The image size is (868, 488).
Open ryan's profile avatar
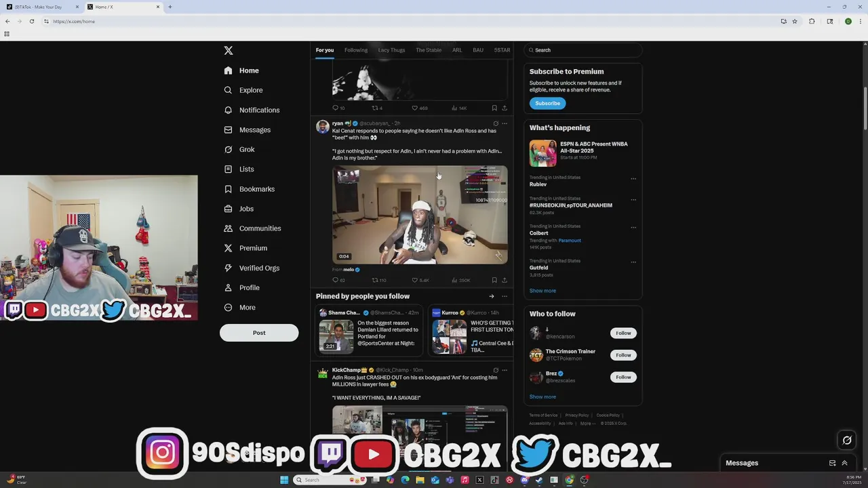click(323, 127)
